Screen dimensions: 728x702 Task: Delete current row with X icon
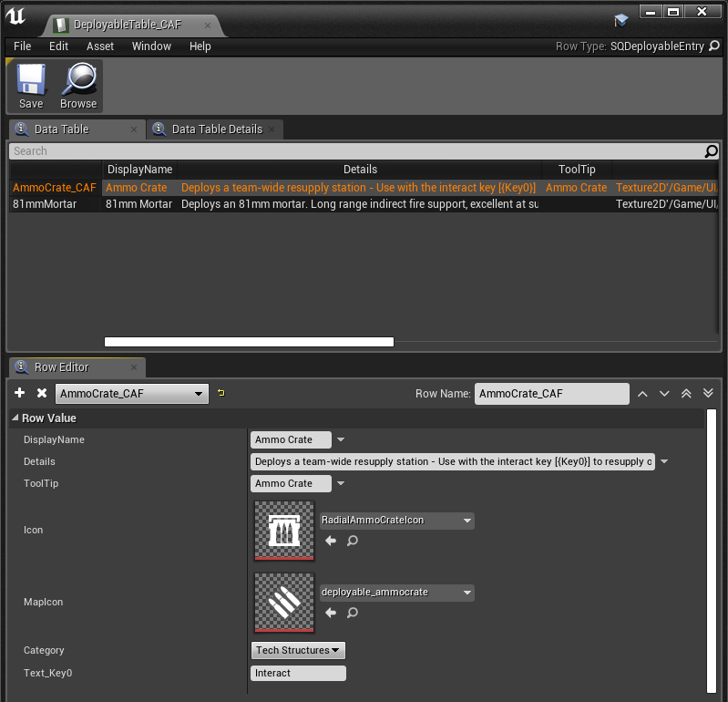pyautogui.click(x=42, y=393)
